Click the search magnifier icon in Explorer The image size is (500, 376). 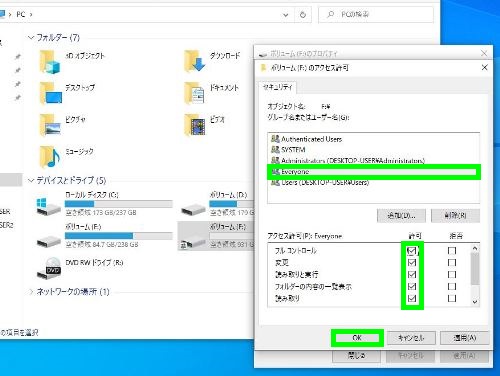point(330,14)
